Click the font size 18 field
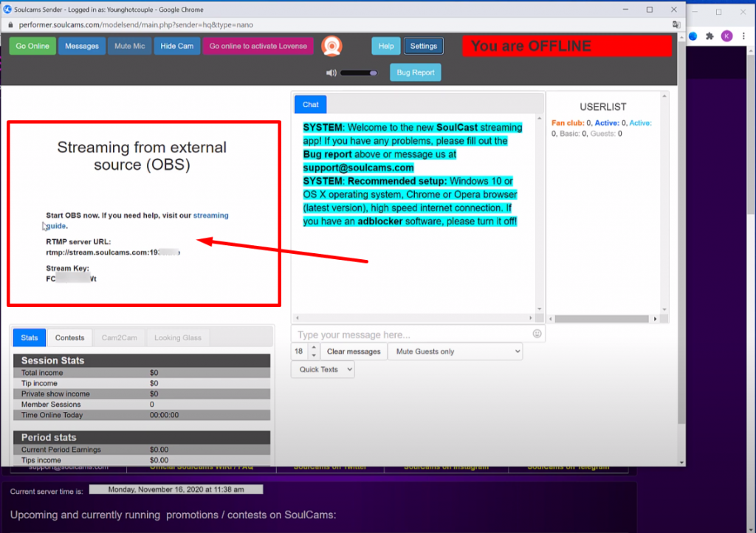The image size is (756, 533). tap(300, 351)
